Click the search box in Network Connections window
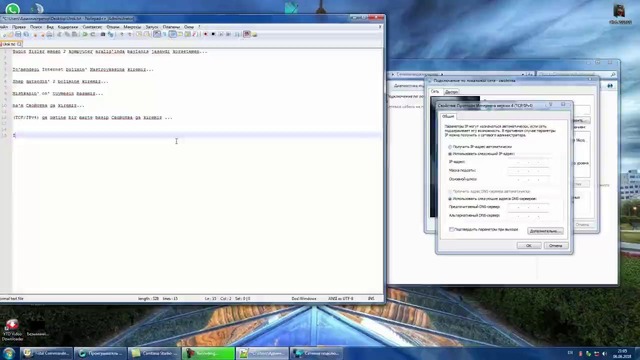640x360 pixels. tap(576, 74)
